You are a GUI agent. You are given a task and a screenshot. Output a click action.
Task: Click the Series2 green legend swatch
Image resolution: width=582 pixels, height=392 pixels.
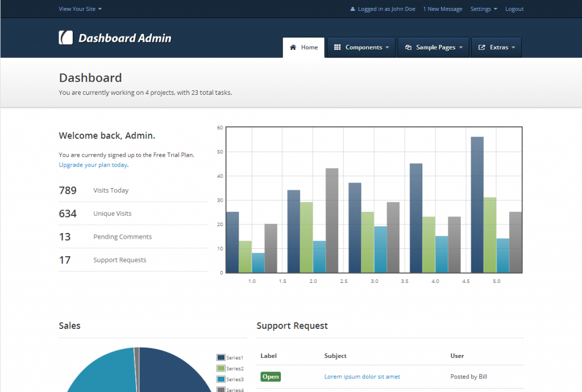221,368
